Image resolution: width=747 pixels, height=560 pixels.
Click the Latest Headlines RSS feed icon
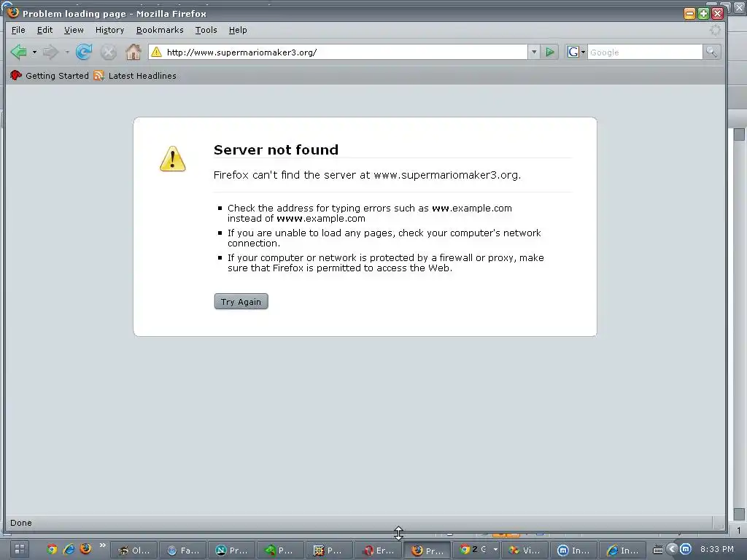pos(98,75)
